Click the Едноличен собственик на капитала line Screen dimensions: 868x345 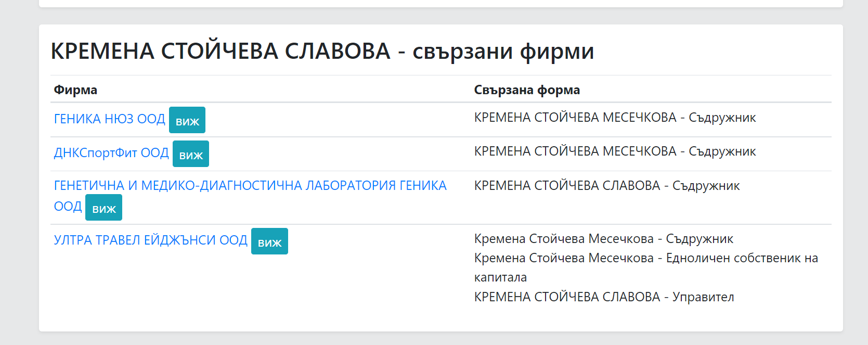click(646, 267)
